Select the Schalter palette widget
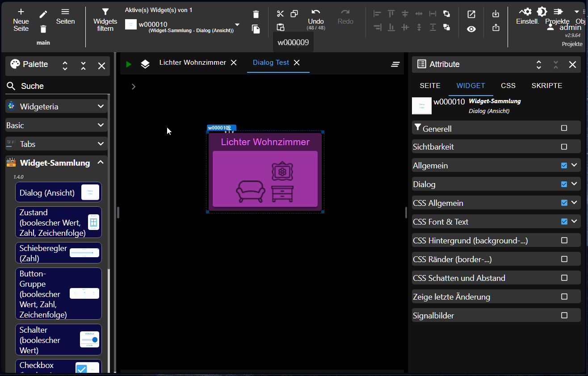This screenshot has height=376, width=588. point(59,340)
